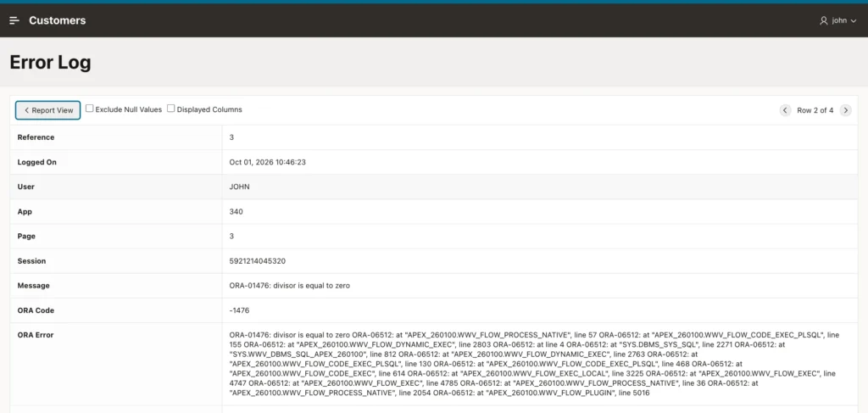Open the john user menu

click(838, 20)
